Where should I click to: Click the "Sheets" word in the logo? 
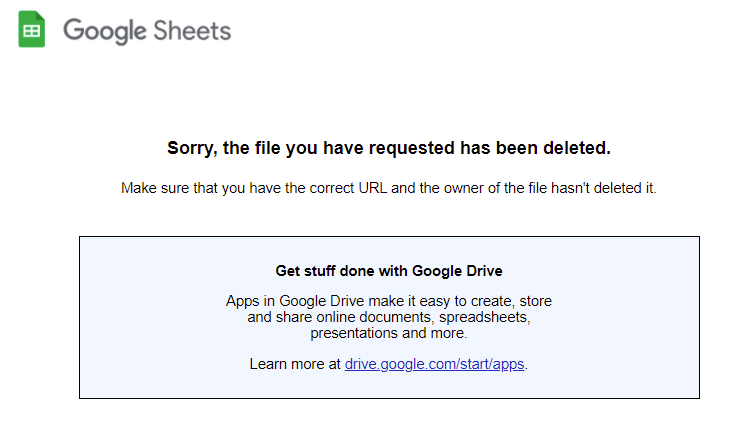(191, 30)
